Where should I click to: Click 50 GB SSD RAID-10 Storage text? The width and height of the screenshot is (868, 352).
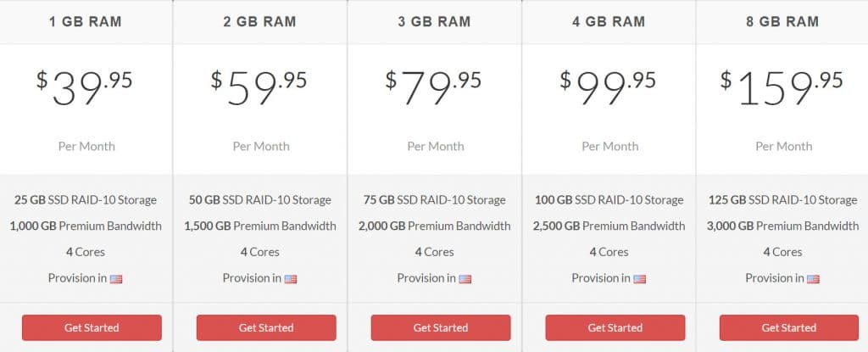pos(260,200)
